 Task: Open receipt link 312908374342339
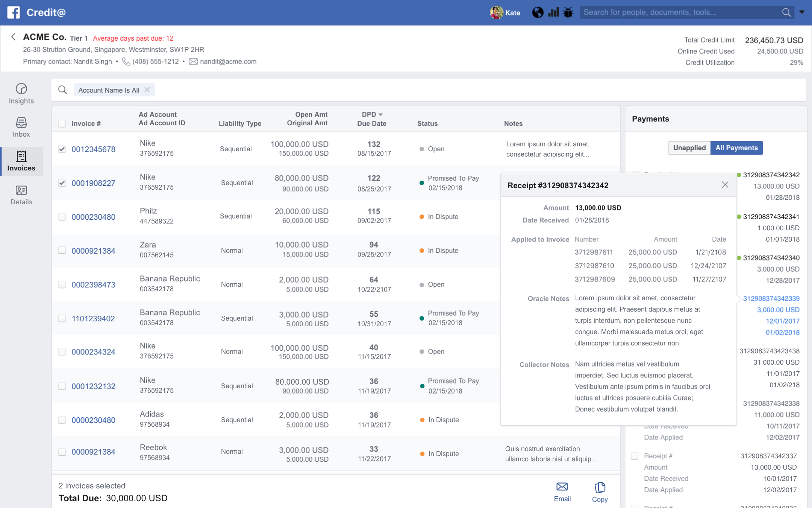click(771, 298)
